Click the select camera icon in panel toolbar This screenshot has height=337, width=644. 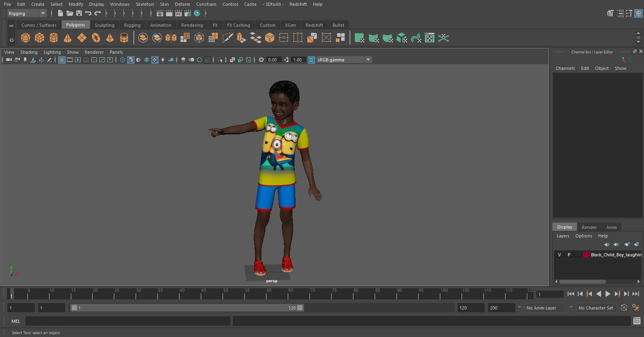(x=9, y=60)
